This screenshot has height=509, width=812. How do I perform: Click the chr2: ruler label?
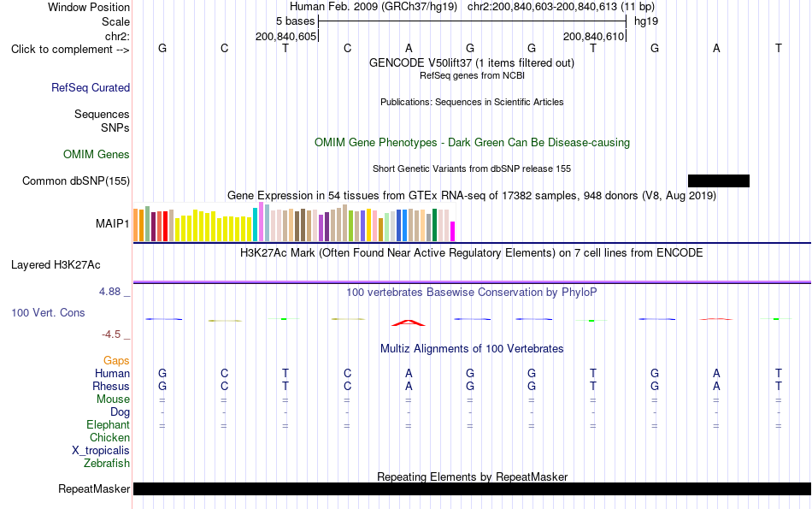[118, 36]
